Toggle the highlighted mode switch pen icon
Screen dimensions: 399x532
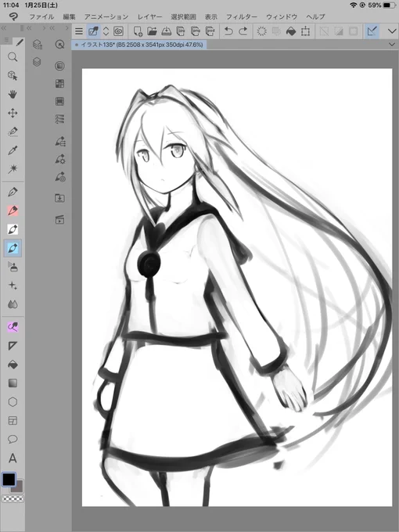pyautogui.click(x=93, y=31)
